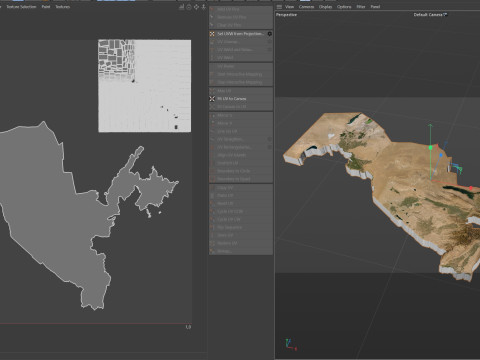Image resolution: width=480 pixels, height=360 pixels.
Task: Open the Textures menu in UV editor
Action: pyautogui.click(x=63, y=7)
